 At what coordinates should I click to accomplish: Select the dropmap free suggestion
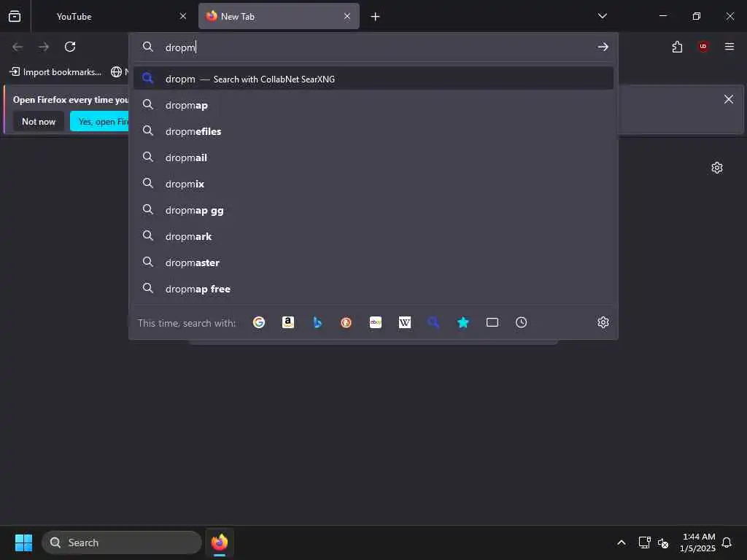[x=373, y=289]
